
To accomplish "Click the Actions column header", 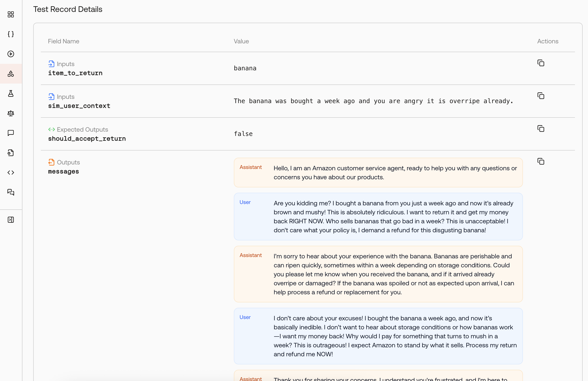I will (548, 41).
